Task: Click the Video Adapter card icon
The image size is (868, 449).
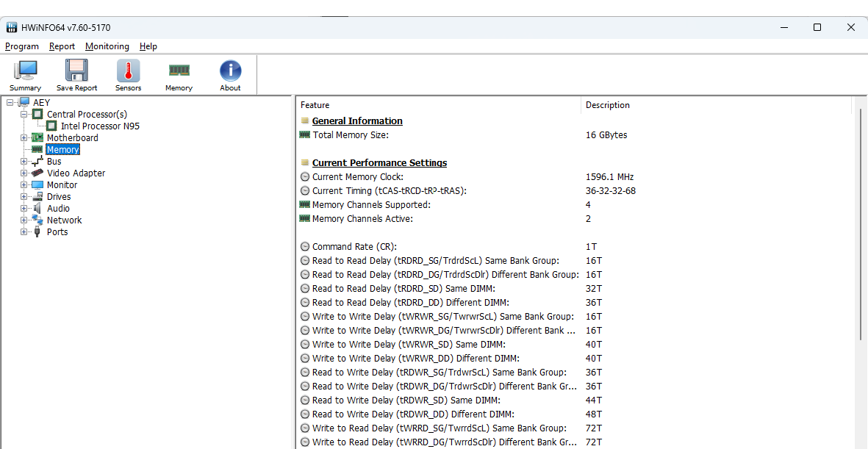Action: click(37, 173)
